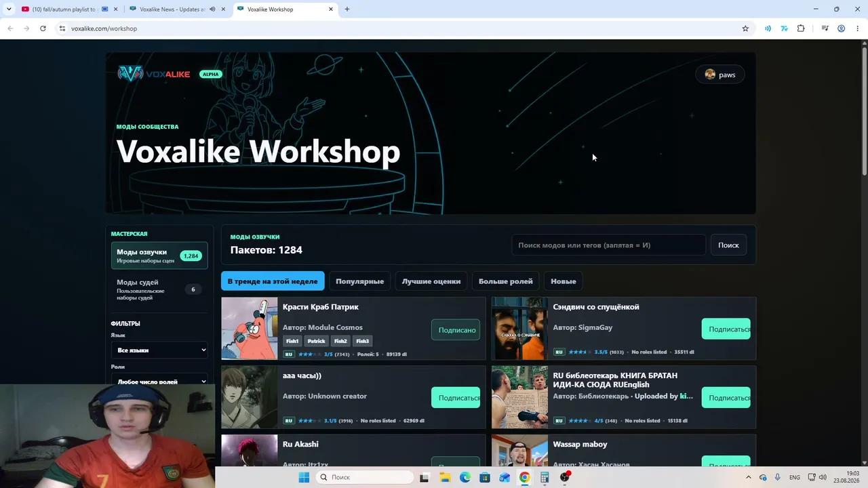Open the Chrome three-dot menu
The height and width of the screenshot is (488, 868).
[x=858, y=28]
